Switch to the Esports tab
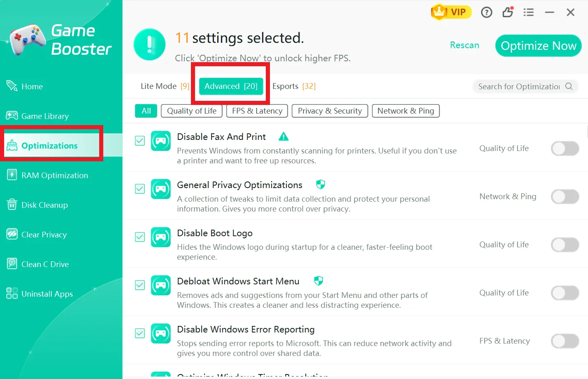 point(294,86)
